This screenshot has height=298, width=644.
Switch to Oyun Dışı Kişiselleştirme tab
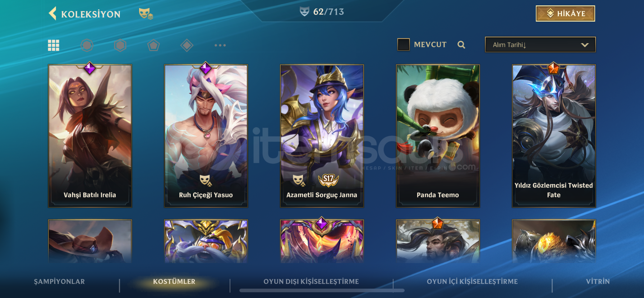coord(311,281)
